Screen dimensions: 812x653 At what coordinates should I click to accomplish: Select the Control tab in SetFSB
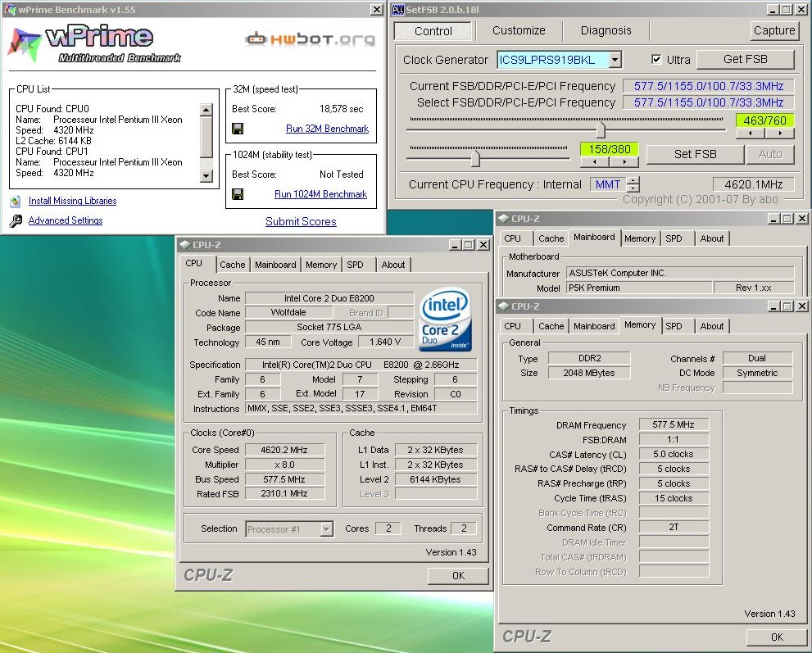pyautogui.click(x=433, y=31)
